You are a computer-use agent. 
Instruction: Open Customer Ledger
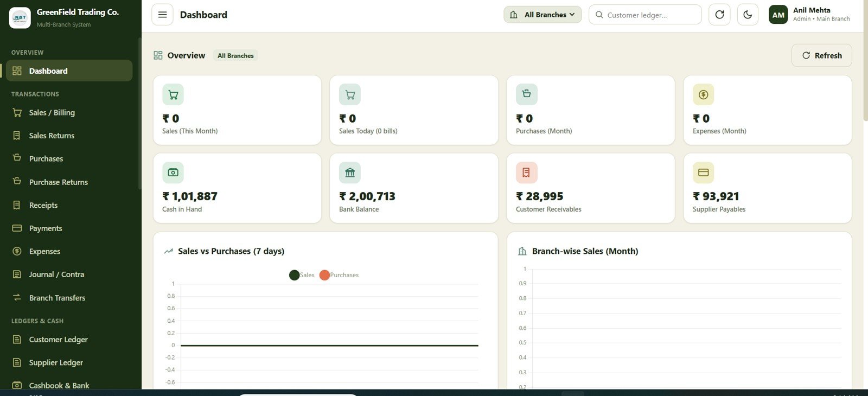pos(69,339)
